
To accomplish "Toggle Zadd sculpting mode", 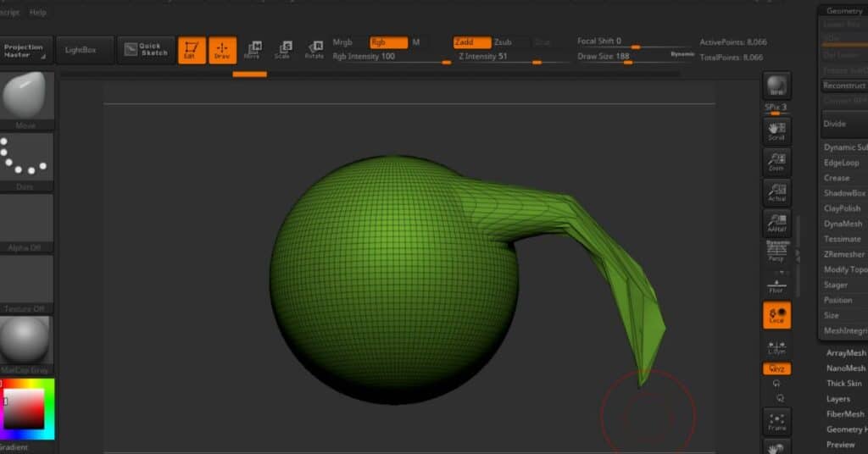I will (471, 42).
